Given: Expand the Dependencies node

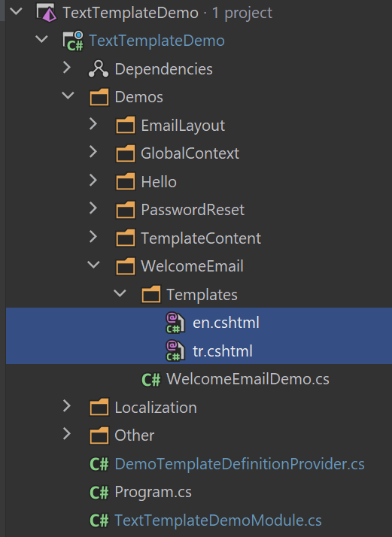Looking at the screenshot, I should 67,68.
